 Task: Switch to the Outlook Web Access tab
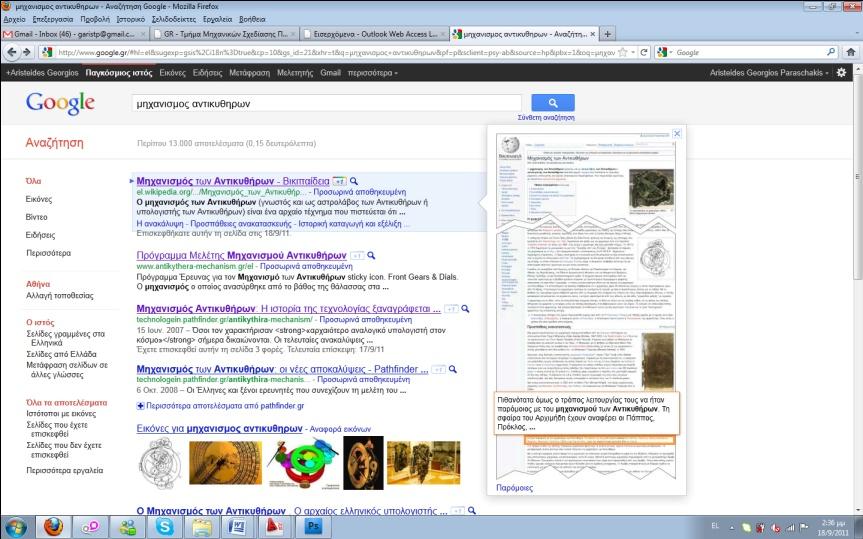pos(375,34)
